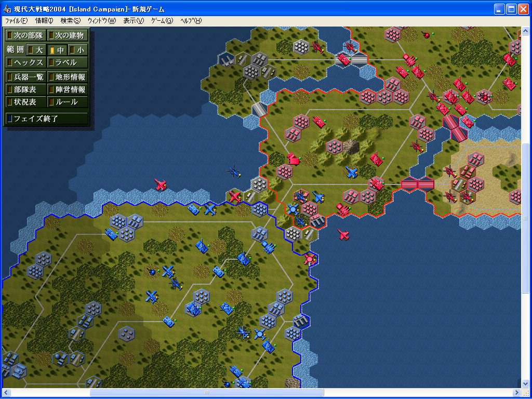This screenshot has height=399, width=532.
Task: Click the app icon in the title bar
Action: (7, 9)
